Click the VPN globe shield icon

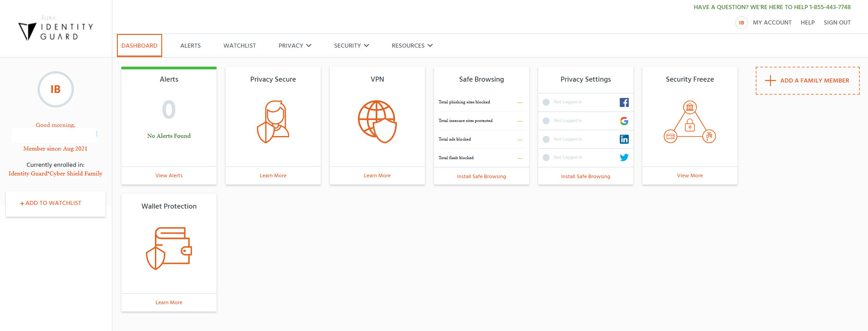coord(377,122)
